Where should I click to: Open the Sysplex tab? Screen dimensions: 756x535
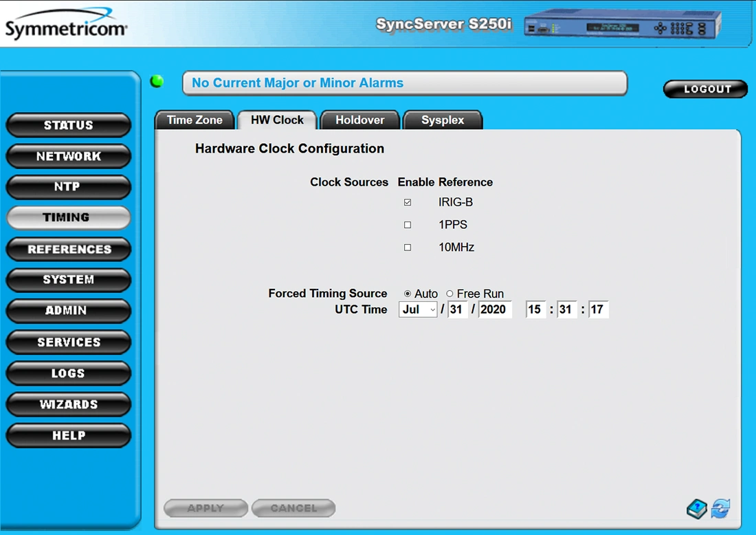(443, 120)
